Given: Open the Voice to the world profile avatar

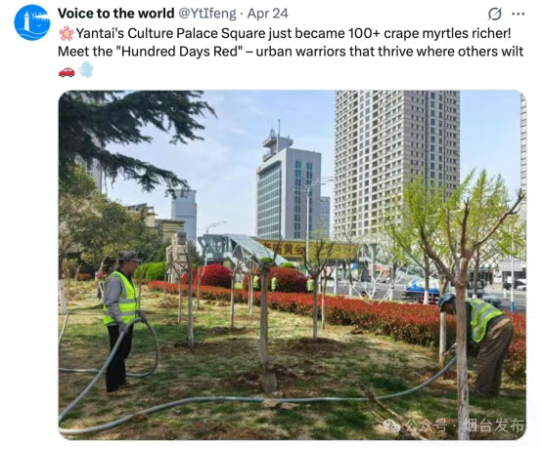Looking at the screenshot, I should pos(32,22).
